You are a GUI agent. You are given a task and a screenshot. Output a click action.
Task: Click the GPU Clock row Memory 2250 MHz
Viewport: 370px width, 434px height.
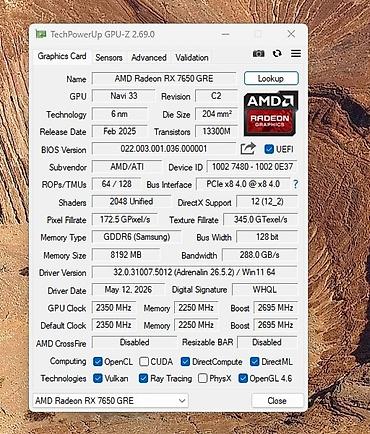click(x=196, y=308)
